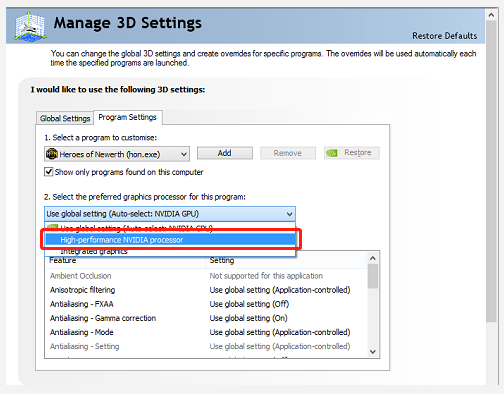Click the Add button
The height and width of the screenshot is (394, 504).
225,153
